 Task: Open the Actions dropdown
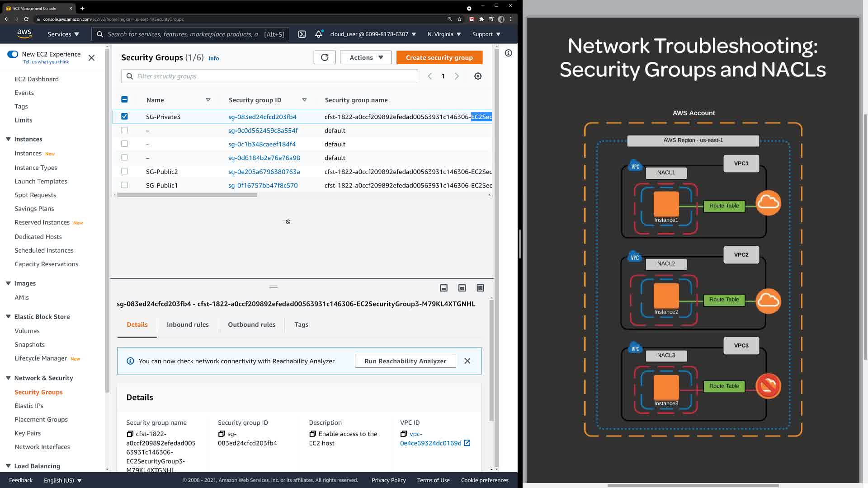pyautogui.click(x=366, y=57)
